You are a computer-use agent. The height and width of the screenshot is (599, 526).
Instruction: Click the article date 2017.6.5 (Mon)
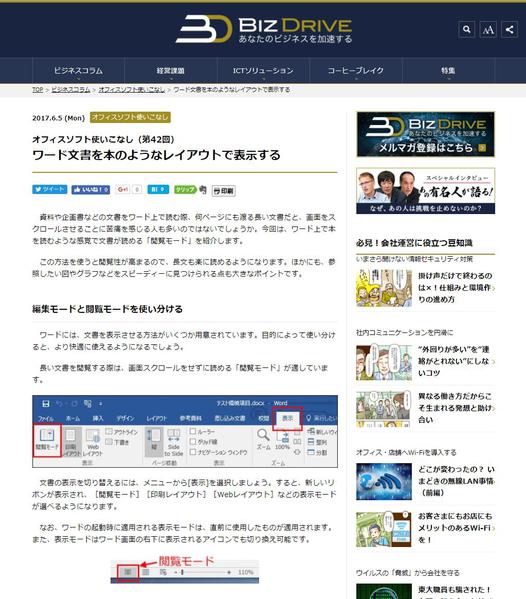click(58, 118)
